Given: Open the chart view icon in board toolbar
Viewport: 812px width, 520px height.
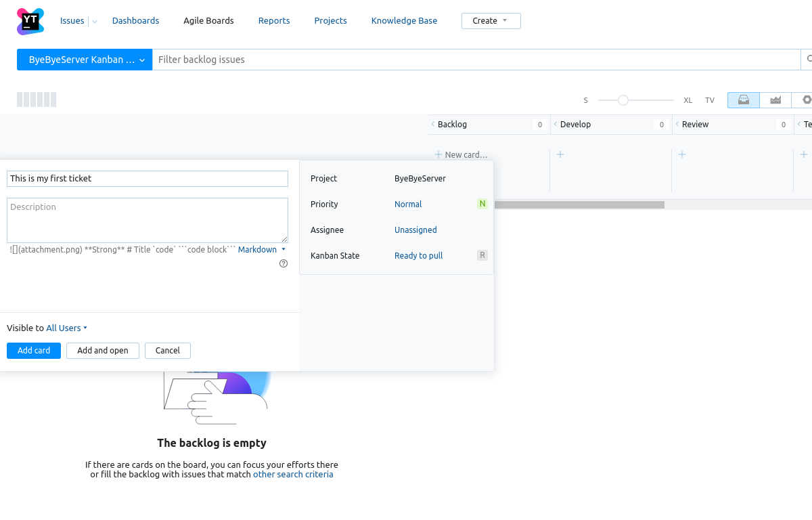Looking at the screenshot, I should point(775,100).
